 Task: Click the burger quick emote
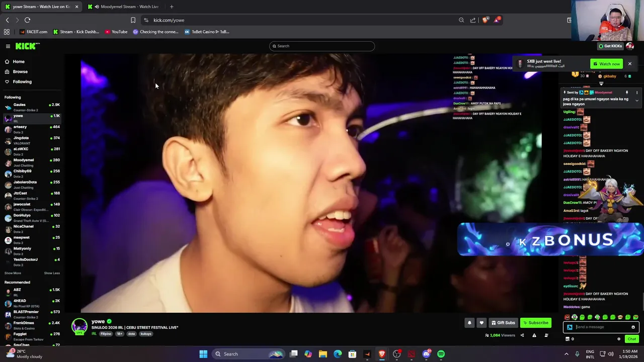pos(620,317)
